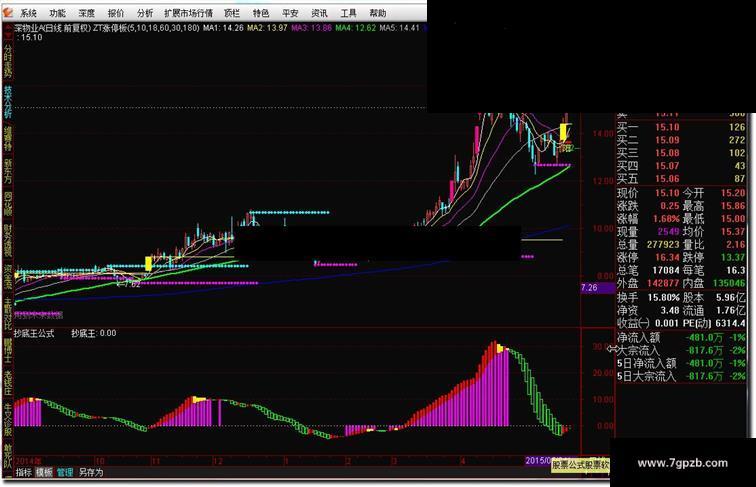Click the 买二 bid price 15.09

click(667, 140)
